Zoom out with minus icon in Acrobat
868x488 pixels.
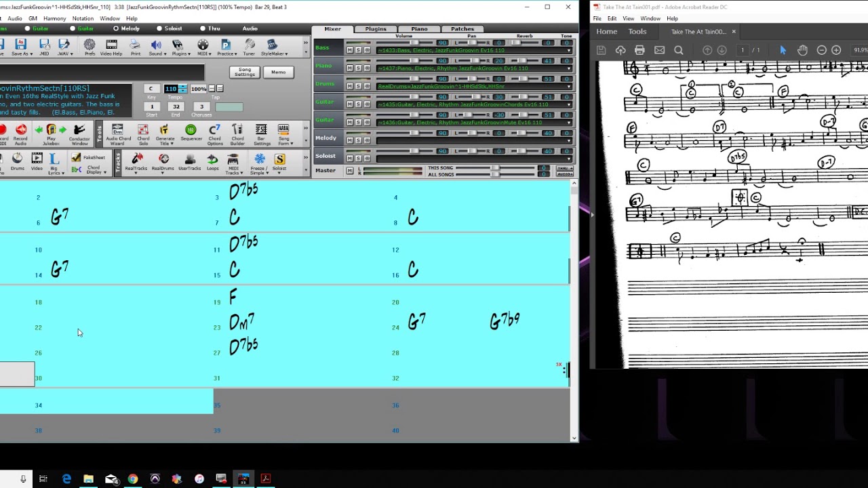click(x=821, y=50)
